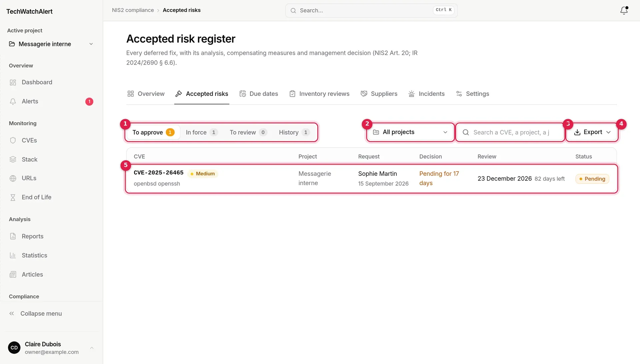Open CVE-2025-26465 entry
Screen dimensions: 640x364
[x=158, y=173]
